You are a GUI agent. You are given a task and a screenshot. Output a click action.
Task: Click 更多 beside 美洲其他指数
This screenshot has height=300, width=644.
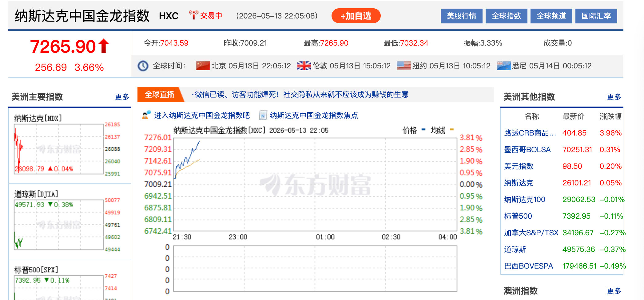coord(614,97)
